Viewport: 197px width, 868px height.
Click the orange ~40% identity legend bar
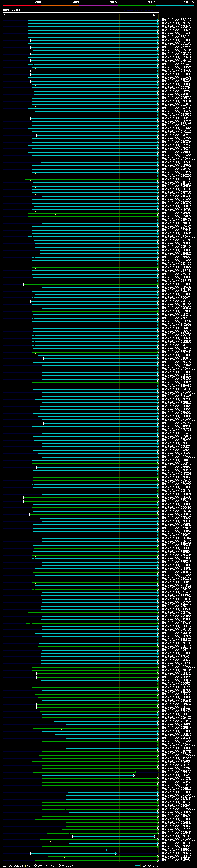tap(60, 6)
